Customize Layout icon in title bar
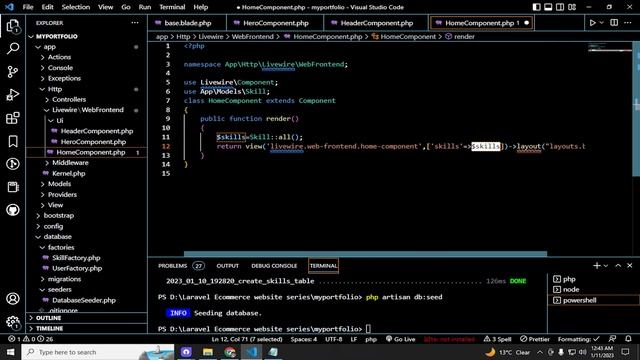 click(572, 7)
